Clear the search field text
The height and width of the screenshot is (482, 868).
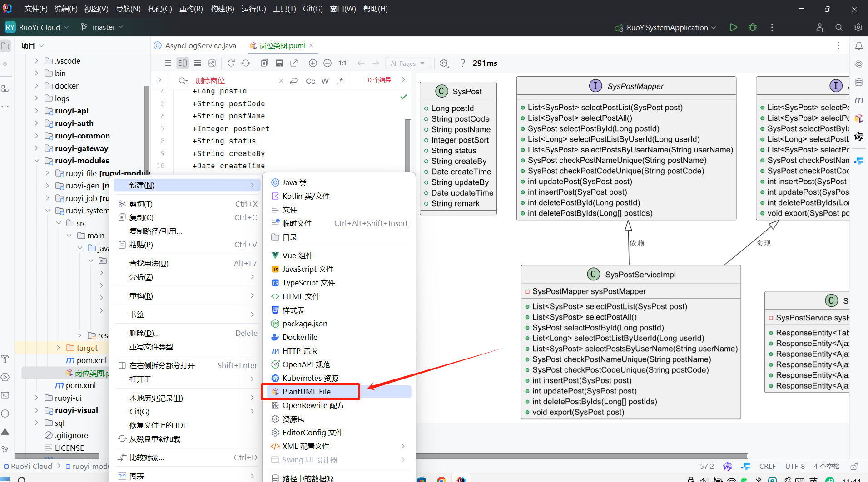click(x=281, y=81)
